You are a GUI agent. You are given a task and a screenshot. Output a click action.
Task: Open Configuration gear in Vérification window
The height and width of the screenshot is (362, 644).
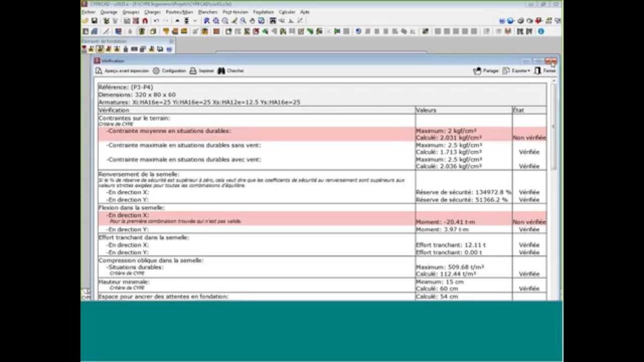(156, 71)
